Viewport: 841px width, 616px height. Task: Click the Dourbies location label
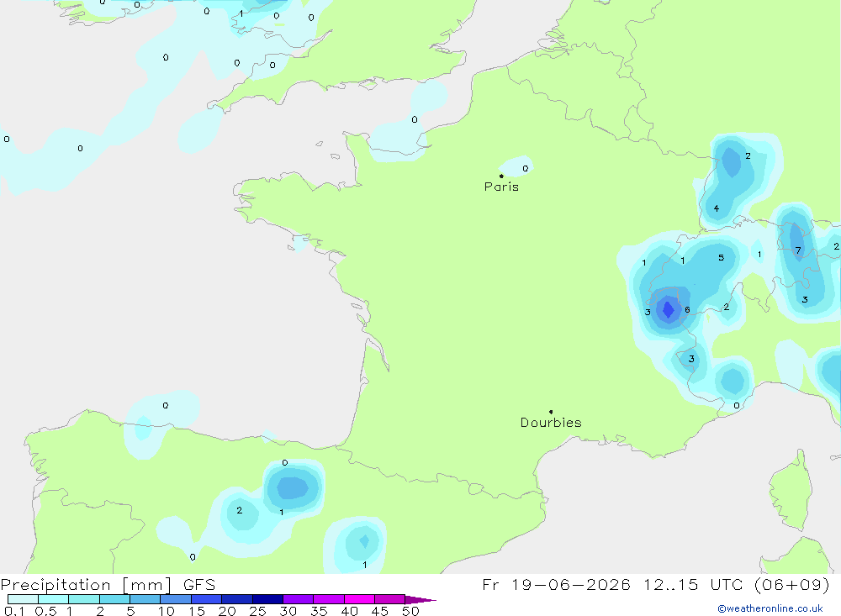point(551,423)
